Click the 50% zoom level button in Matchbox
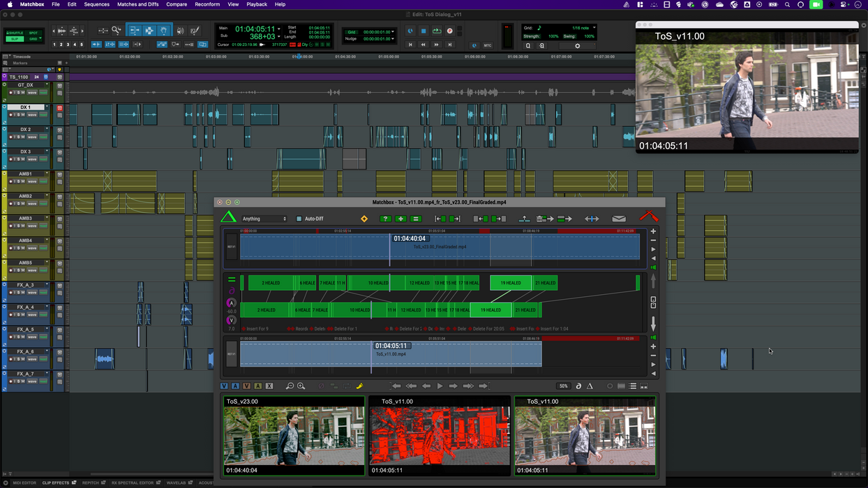The image size is (868, 488). 562,386
